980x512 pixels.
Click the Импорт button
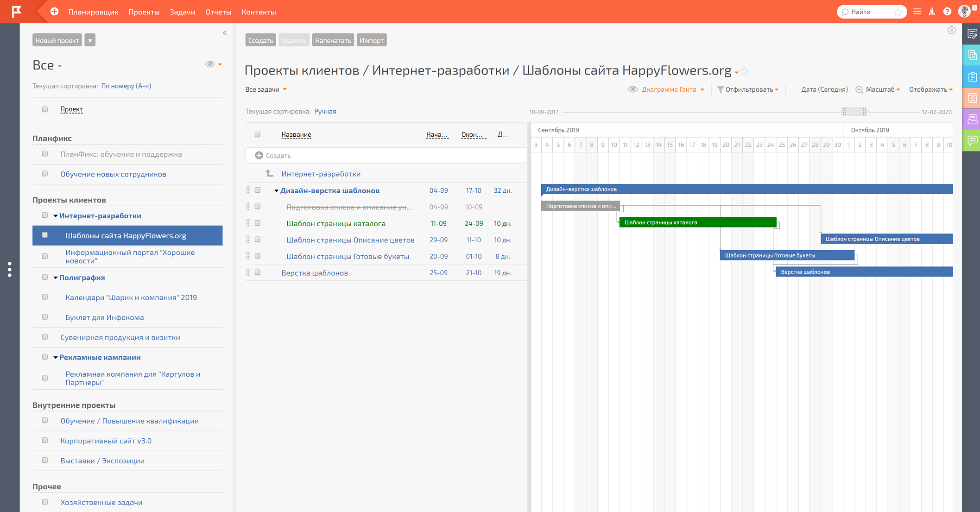click(x=371, y=40)
